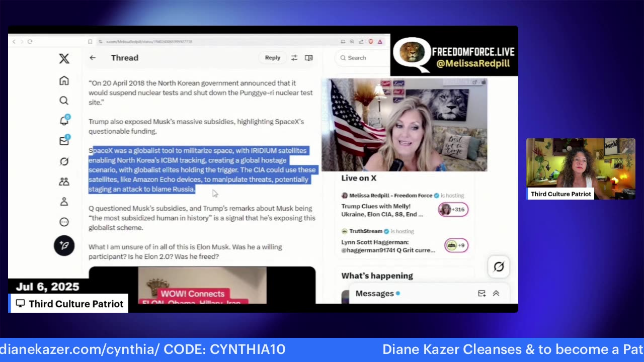Go back with the Thread arrow
Screen dimensions: 644x362
pyautogui.click(x=93, y=58)
